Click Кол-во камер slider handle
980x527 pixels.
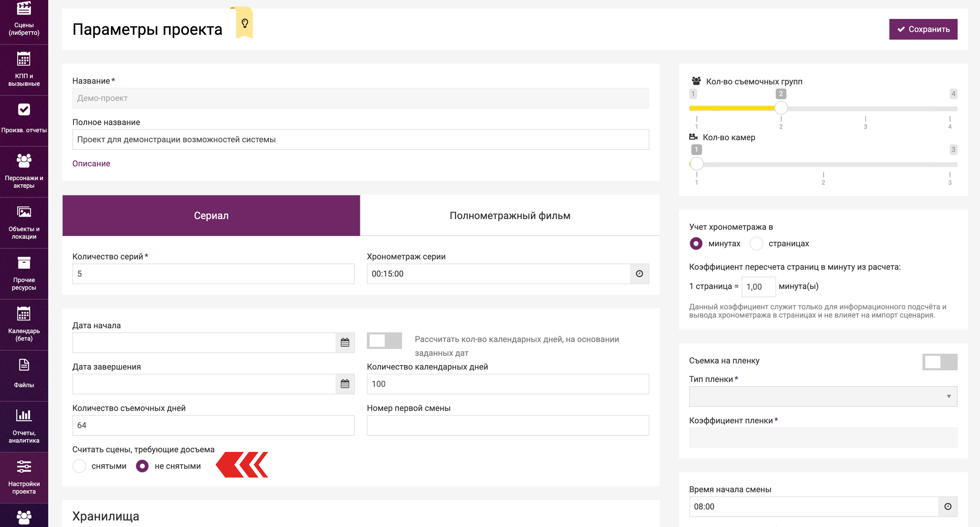point(697,164)
